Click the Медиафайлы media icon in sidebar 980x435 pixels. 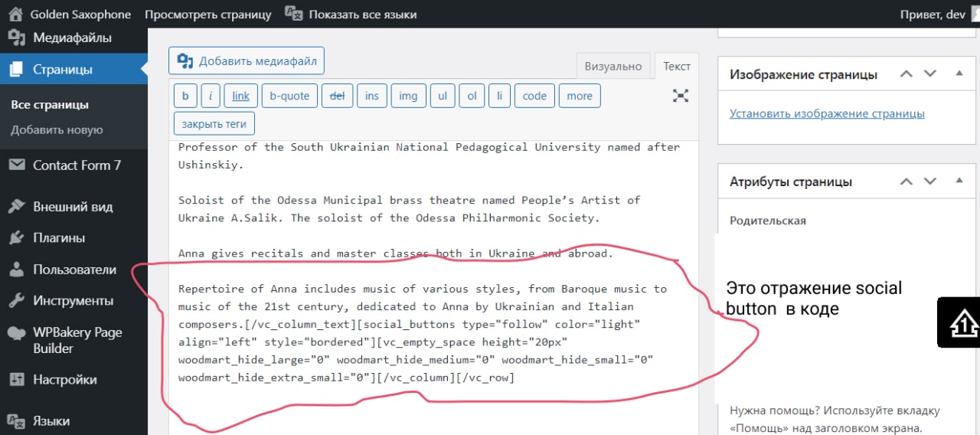16,38
